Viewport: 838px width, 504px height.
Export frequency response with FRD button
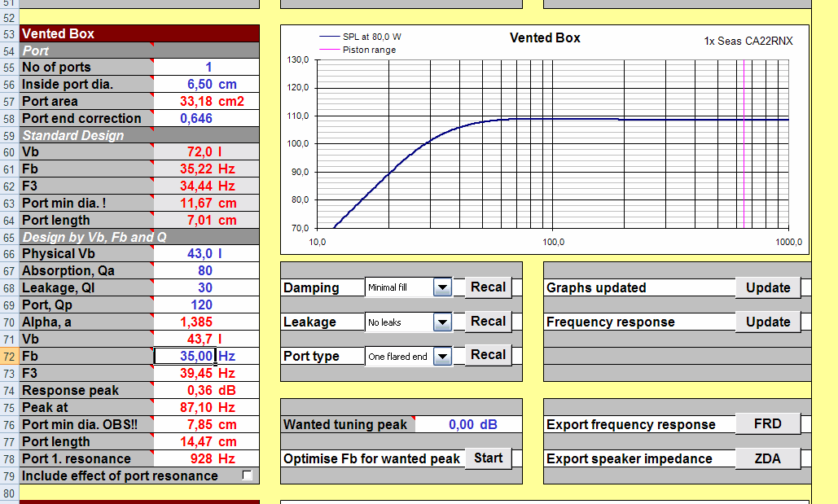point(767,424)
